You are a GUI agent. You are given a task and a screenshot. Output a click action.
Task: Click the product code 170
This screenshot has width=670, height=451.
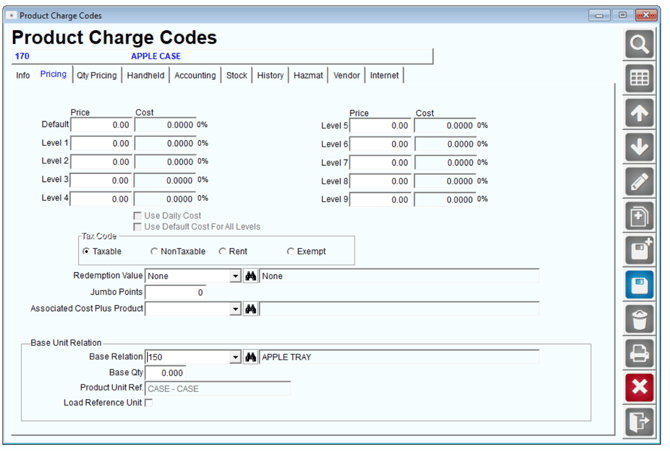[x=22, y=56]
